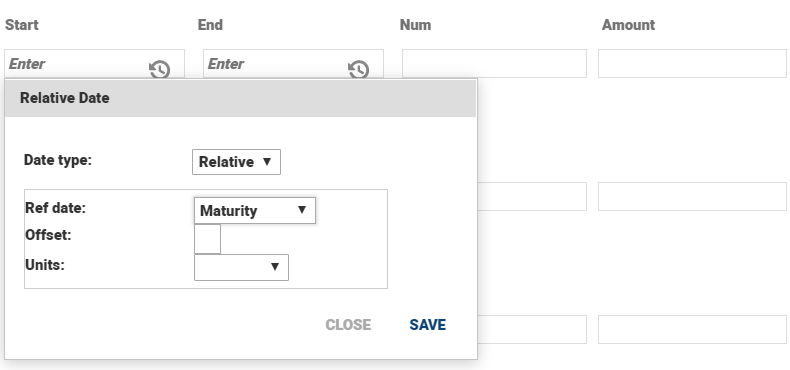Screen dimensions: 790x370
Task: Click the Relative Date dialog title bar
Action: [x=240, y=98]
